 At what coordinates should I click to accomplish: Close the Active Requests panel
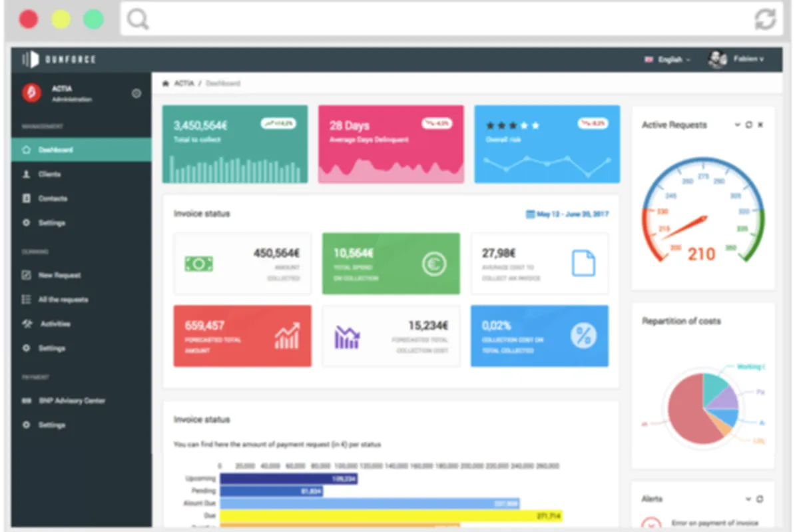(x=760, y=125)
